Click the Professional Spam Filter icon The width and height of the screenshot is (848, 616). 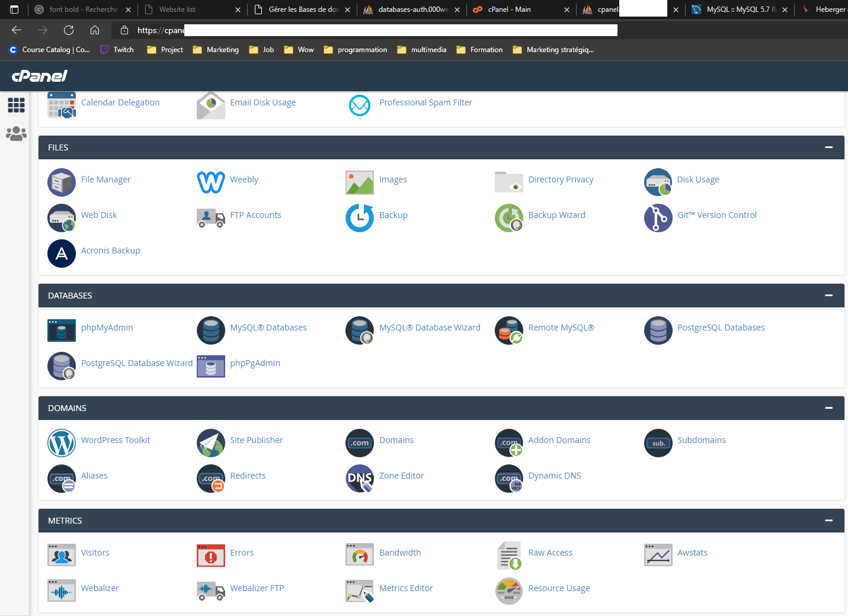point(360,105)
